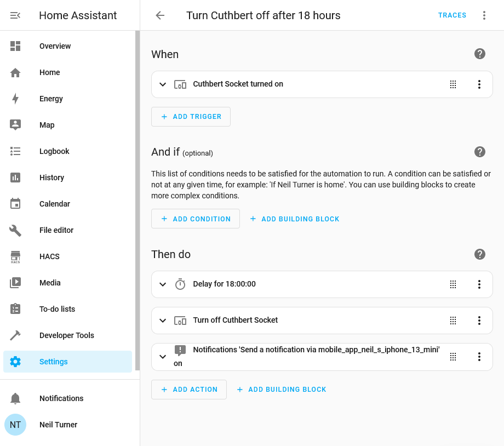Expand the Cuthbert Socket trigger card
504x446 pixels.
tap(163, 84)
